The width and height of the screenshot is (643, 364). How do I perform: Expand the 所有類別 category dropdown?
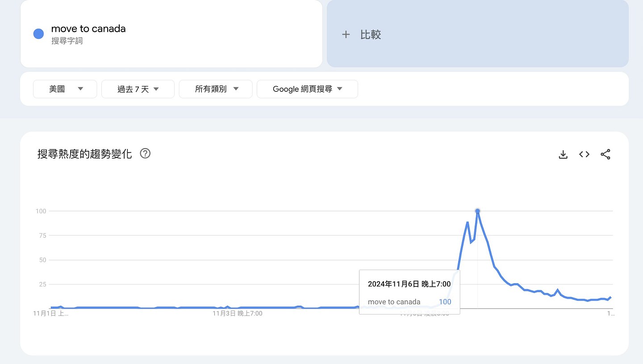pos(216,89)
